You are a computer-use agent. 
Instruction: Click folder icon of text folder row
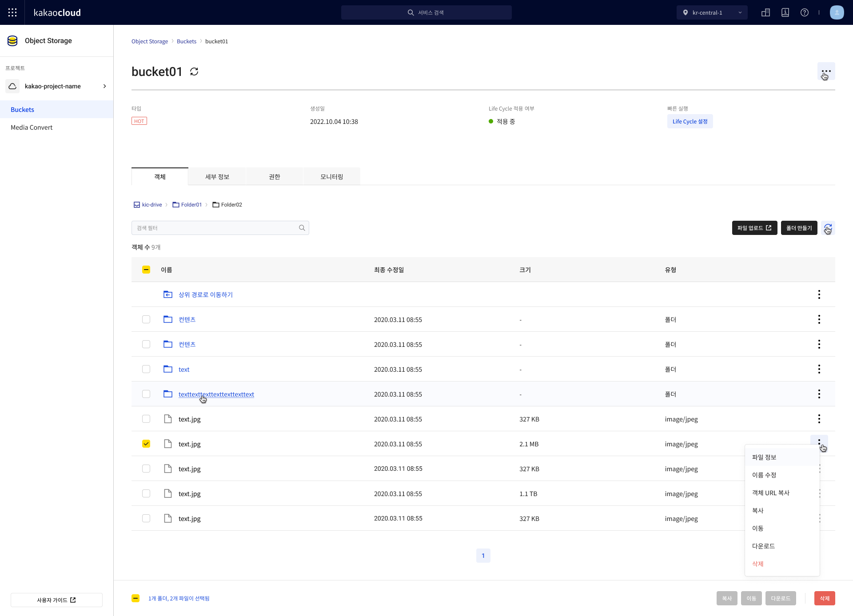click(x=168, y=369)
